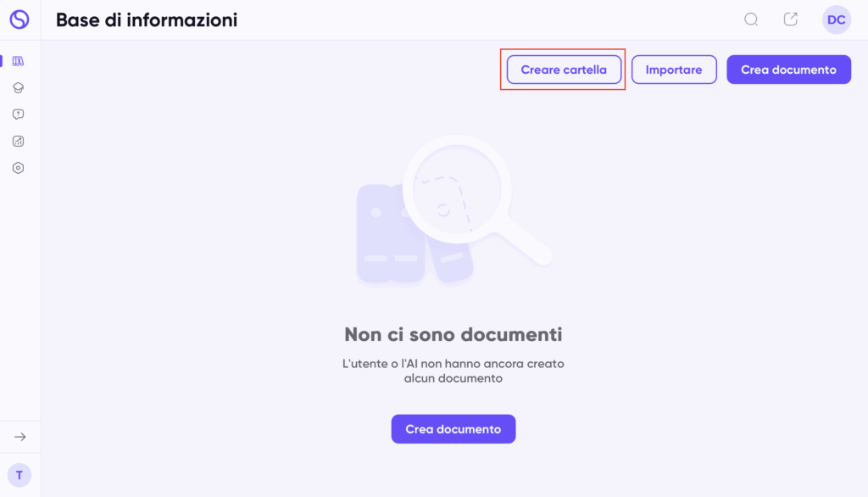Click the T workspace avatar
868x497 pixels.
[x=19, y=476]
